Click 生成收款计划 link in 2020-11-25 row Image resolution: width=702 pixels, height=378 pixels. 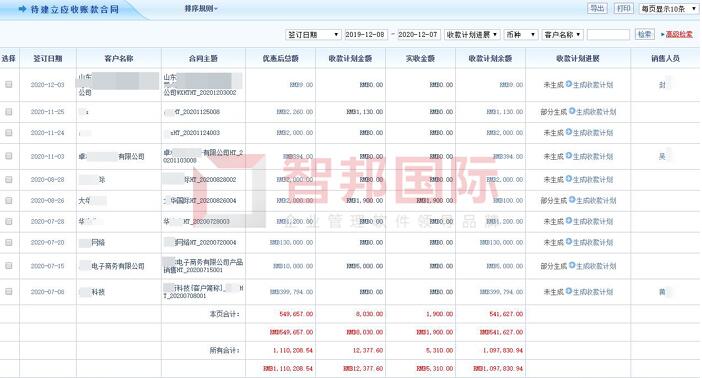[596, 112]
